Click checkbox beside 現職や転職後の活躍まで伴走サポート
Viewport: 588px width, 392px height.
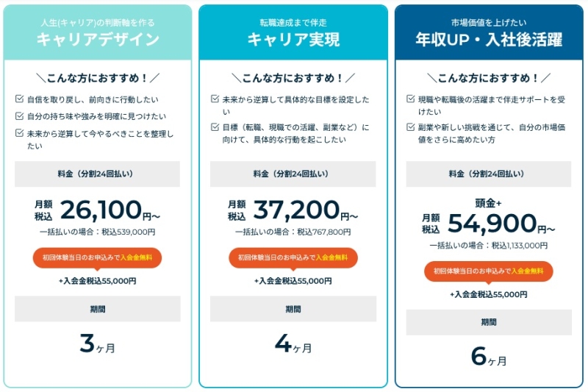pos(410,99)
